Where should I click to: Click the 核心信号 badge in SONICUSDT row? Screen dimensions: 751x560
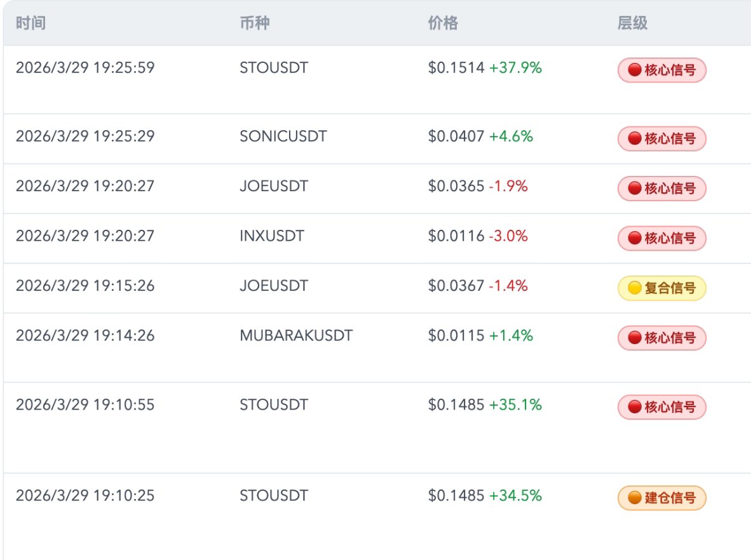pyautogui.click(x=662, y=139)
